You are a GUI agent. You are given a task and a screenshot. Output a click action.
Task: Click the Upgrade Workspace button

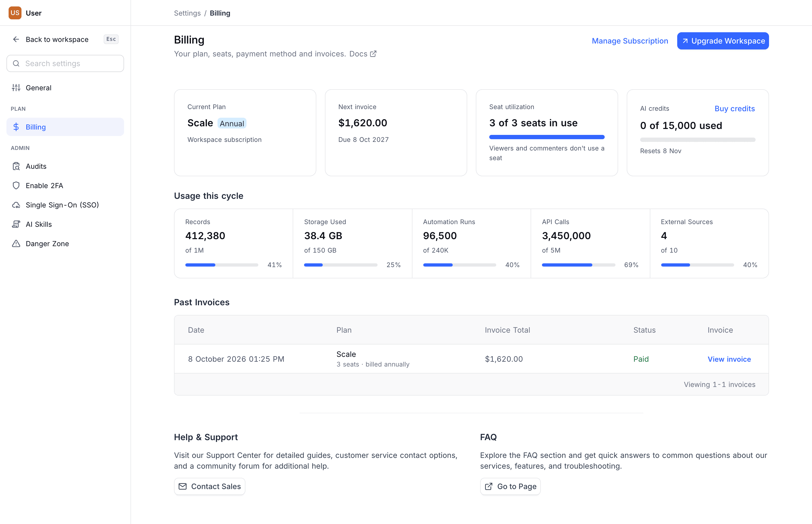coord(723,41)
